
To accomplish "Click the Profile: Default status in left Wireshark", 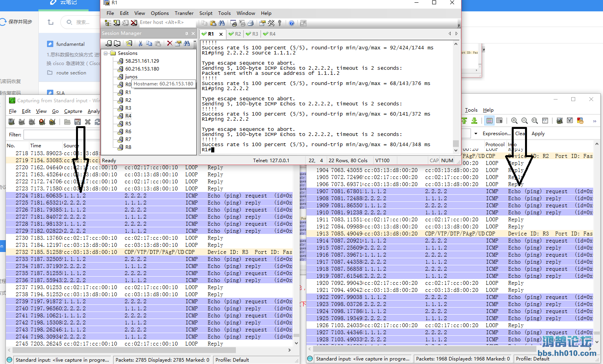I will click(232, 360).
